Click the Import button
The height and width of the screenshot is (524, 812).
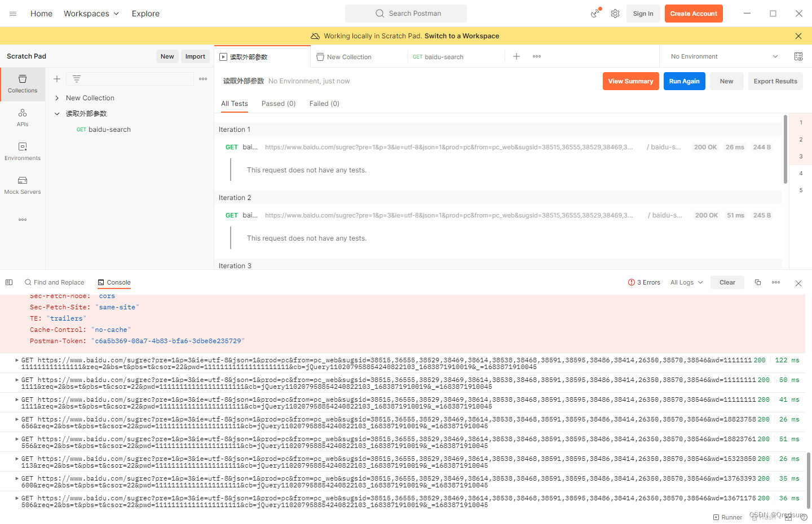pos(195,56)
